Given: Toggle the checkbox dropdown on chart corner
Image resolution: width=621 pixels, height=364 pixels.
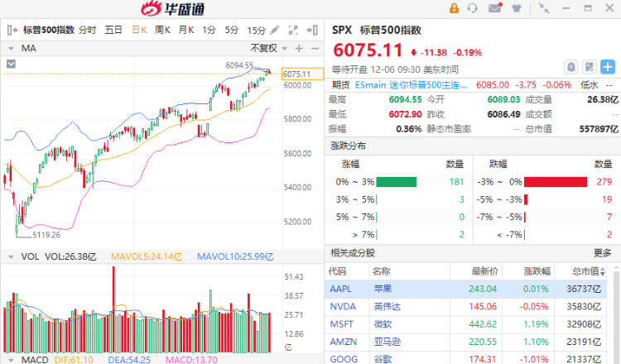Looking at the screenshot, I should pyautogui.click(x=11, y=63).
